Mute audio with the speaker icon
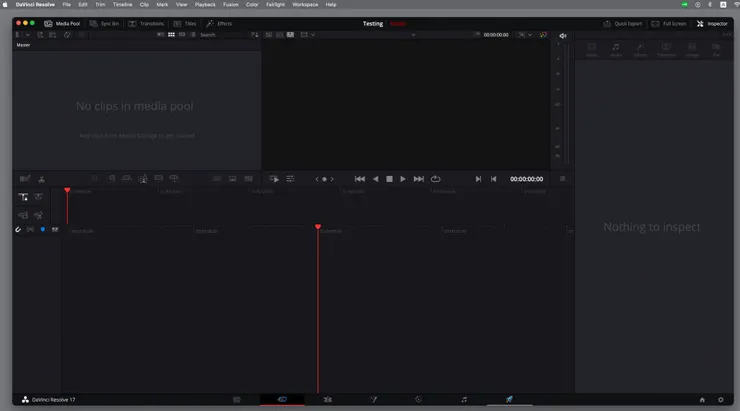Image resolution: width=740 pixels, height=411 pixels. (x=563, y=36)
